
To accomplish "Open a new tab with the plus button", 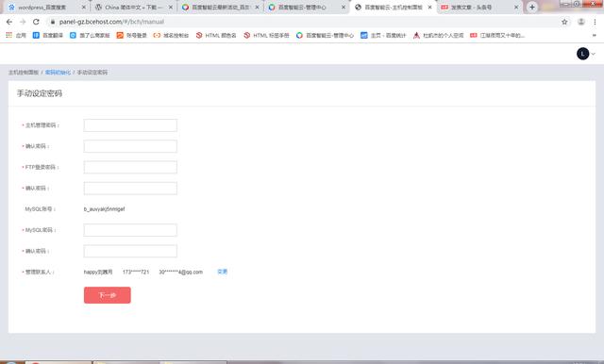I will (x=532, y=7).
